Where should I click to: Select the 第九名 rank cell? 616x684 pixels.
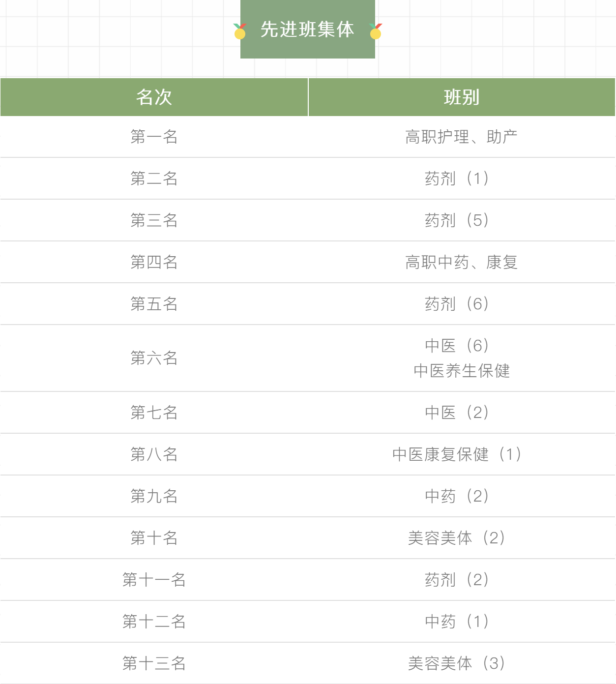tap(154, 496)
